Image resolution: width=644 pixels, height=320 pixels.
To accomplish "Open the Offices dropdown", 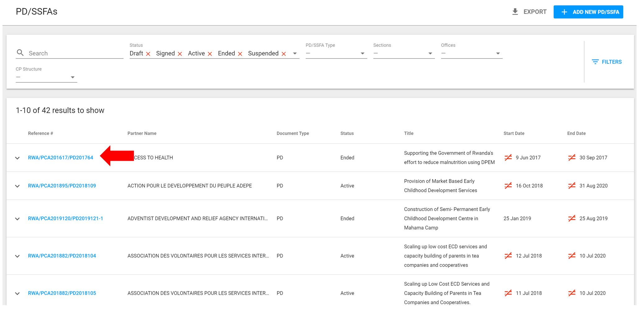I will 498,53.
